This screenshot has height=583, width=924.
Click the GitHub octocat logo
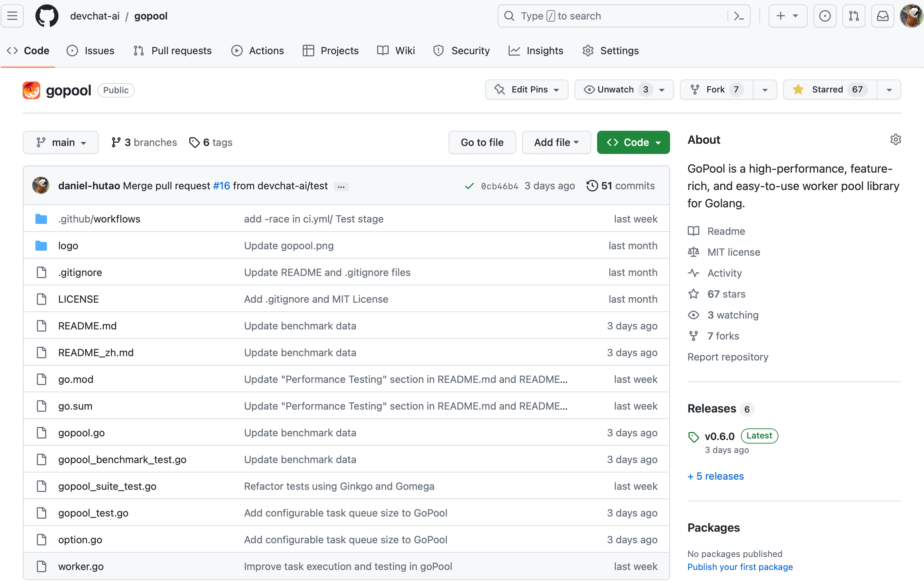(47, 16)
